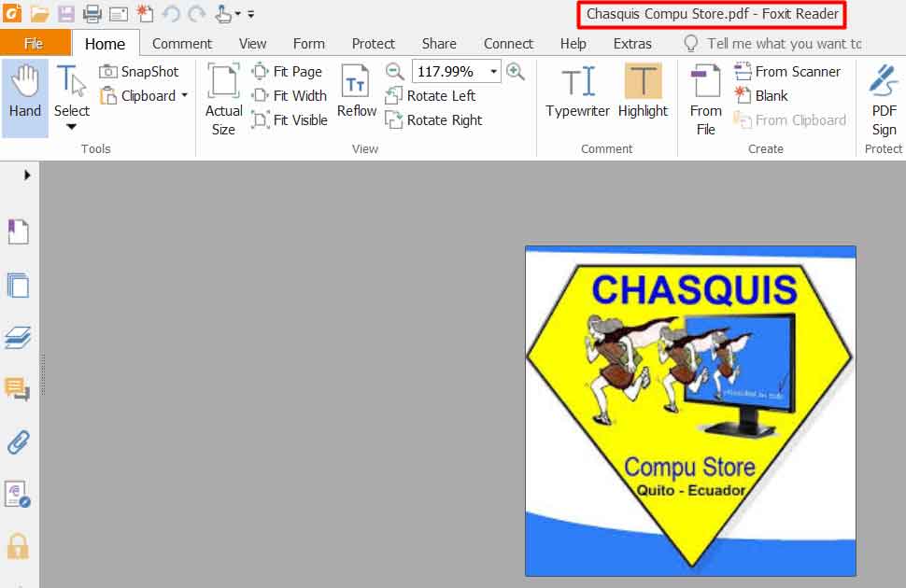Click the Print icon in quick access toolbar
906x588 pixels.
(92, 13)
